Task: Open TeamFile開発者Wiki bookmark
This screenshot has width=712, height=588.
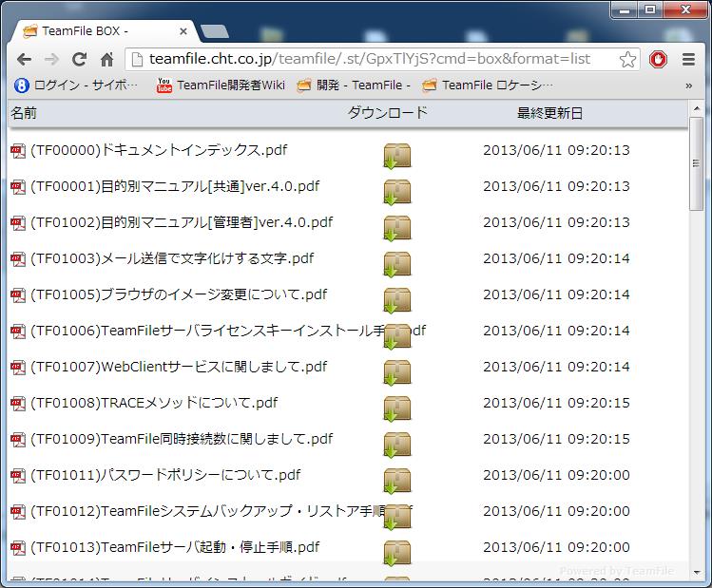Action: click(221, 85)
